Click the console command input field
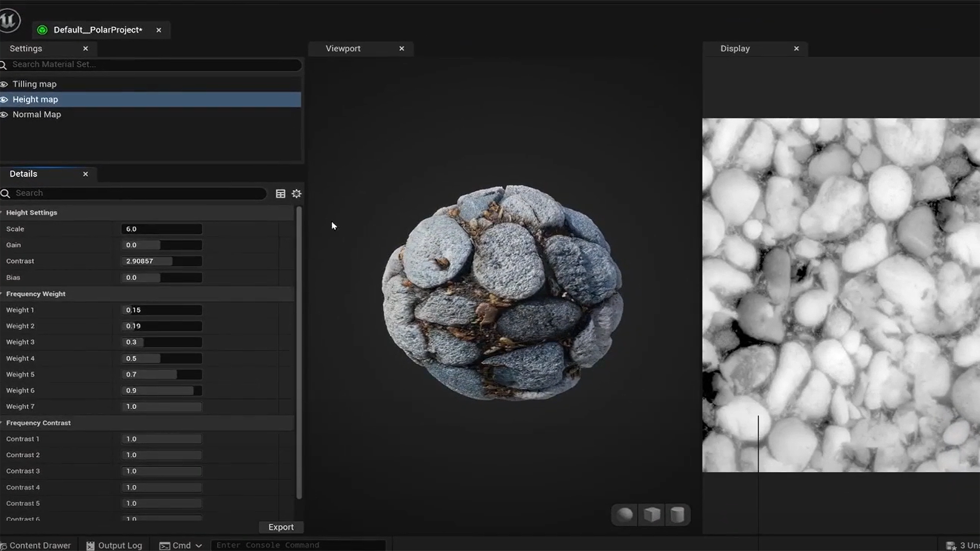Screen dimensions: 980x551 point(299,545)
